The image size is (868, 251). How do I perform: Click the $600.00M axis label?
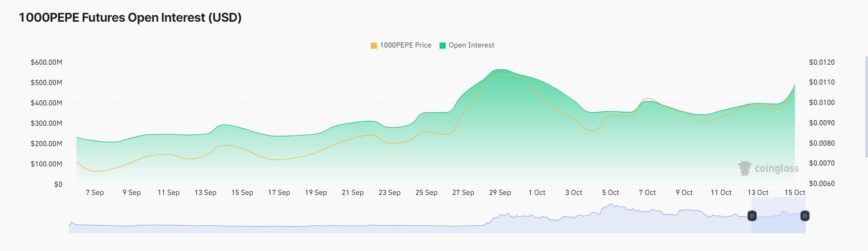47,62
